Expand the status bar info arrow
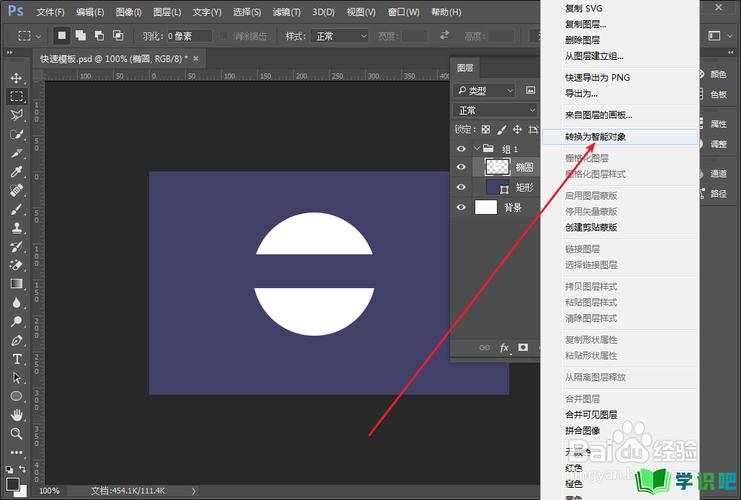Viewport: 741px width, 500px height. [193, 491]
